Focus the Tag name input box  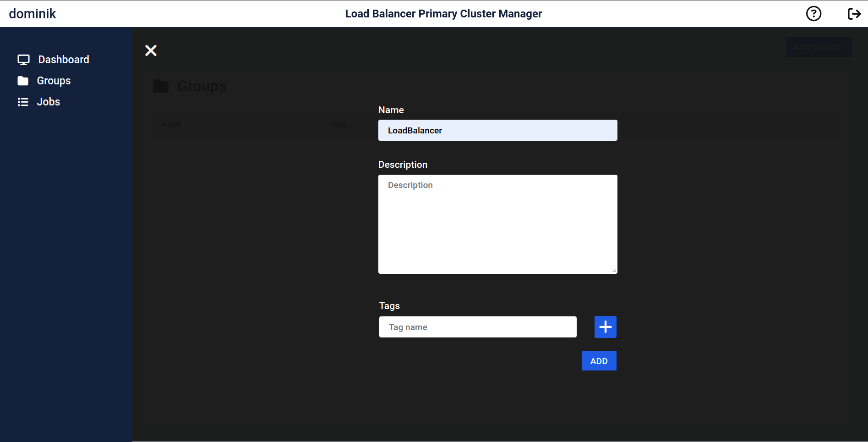[x=477, y=326]
